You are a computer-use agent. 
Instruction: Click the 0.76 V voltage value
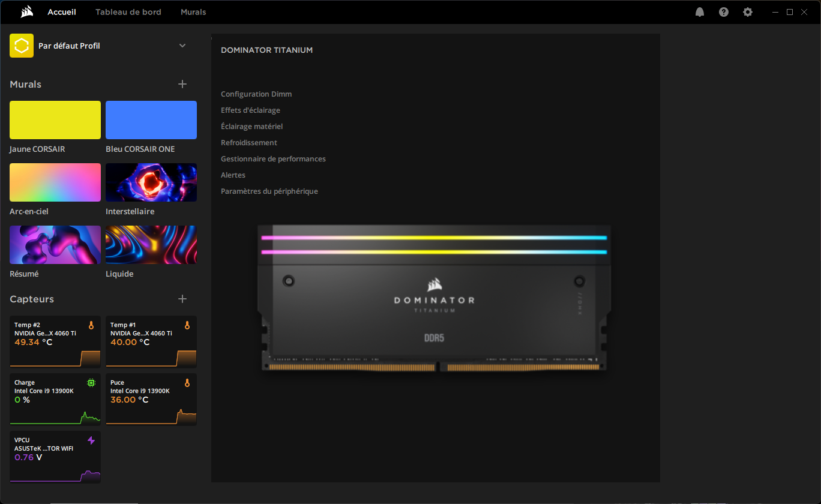click(x=28, y=457)
